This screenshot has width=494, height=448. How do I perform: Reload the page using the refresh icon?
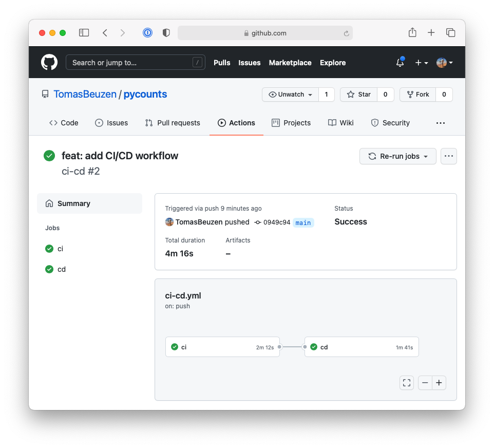click(x=346, y=33)
